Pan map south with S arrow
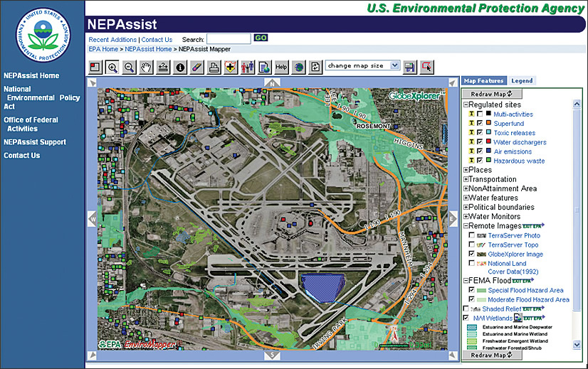 pyautogui.click(x=272, y=355)
